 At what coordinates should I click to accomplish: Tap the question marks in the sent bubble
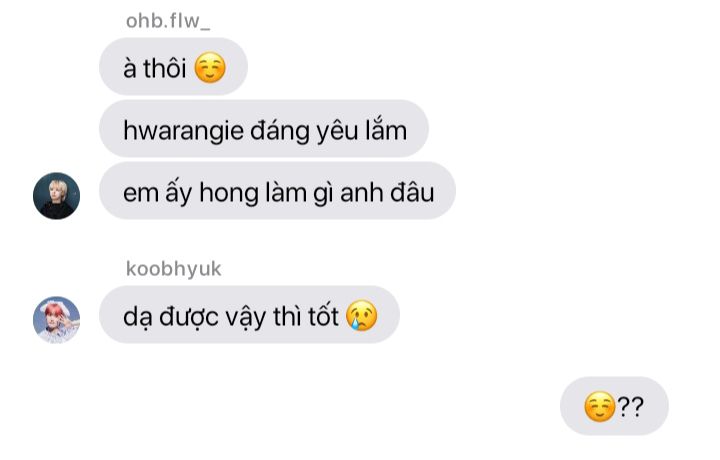630,406
